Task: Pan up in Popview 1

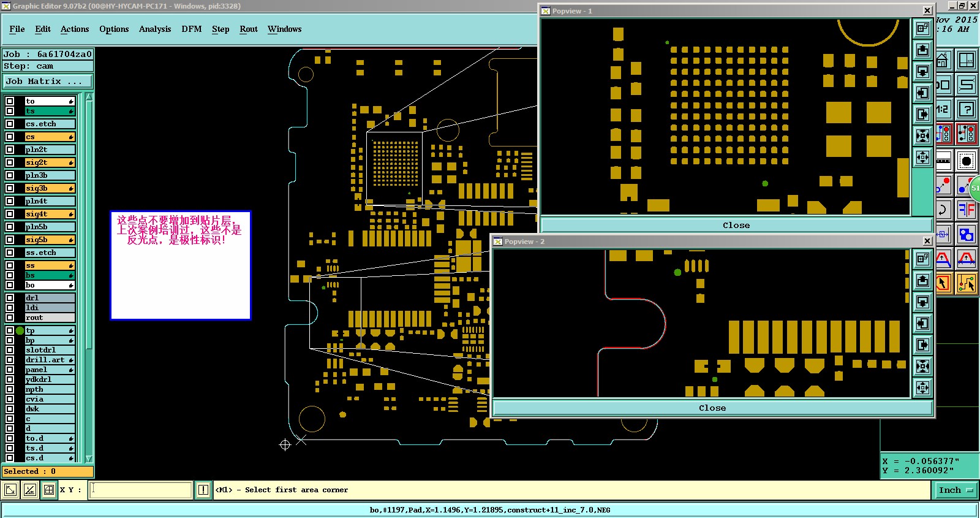Action: coord(922,50)
